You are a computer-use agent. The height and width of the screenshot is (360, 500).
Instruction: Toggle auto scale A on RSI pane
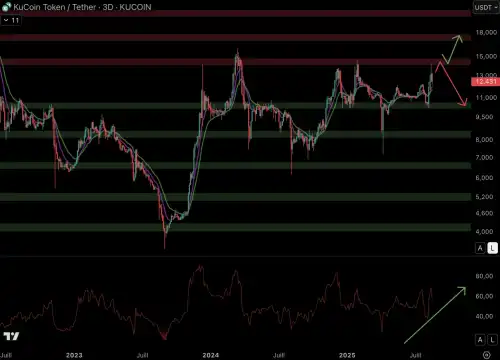click(x=480, y=340)
